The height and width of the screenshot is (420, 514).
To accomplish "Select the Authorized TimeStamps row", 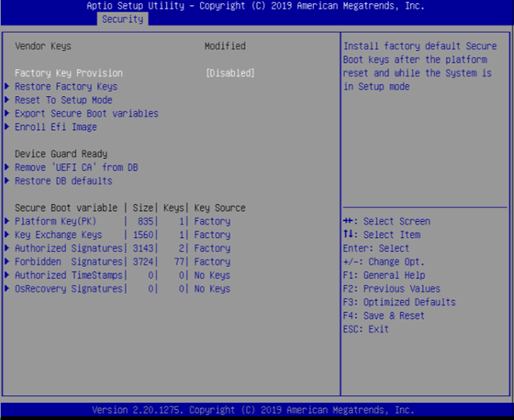I will (68, 275).
